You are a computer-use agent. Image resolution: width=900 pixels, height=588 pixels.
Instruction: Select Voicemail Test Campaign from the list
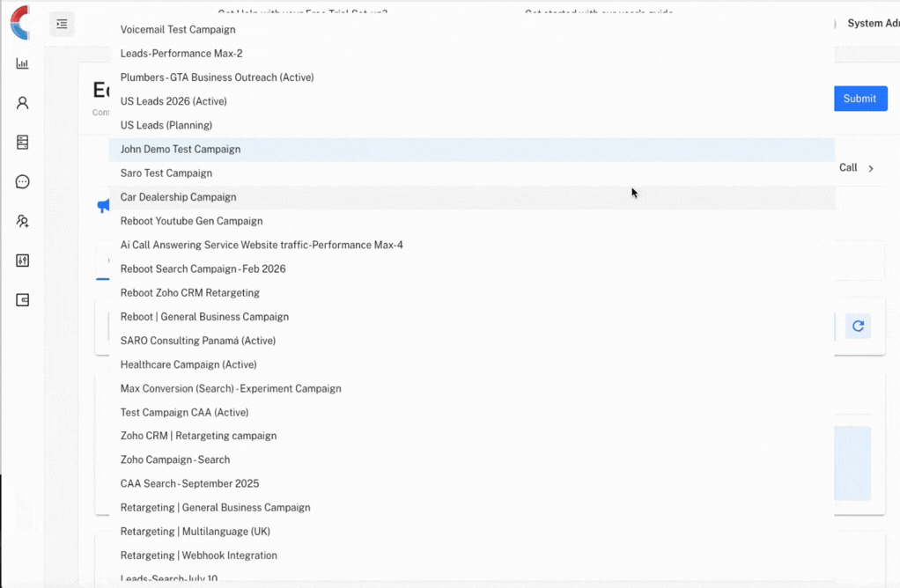coord(178,30)
